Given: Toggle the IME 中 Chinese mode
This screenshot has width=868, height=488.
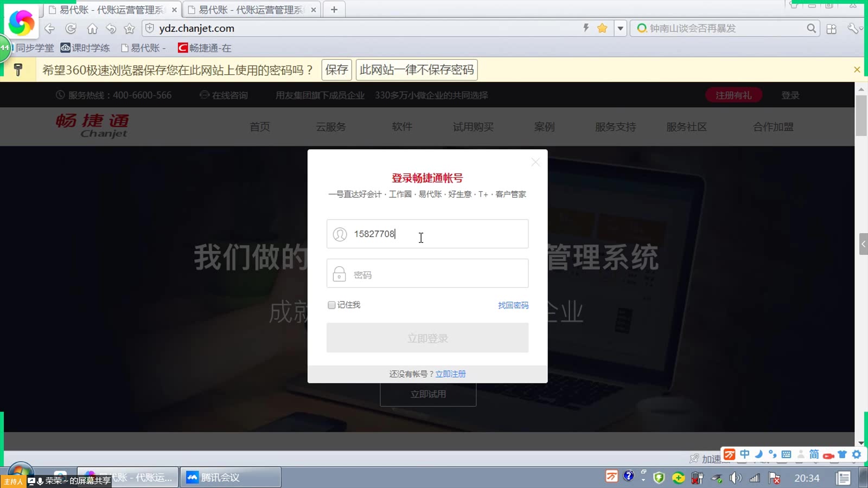Looking at the screenshot, I should tap(744, 454).
